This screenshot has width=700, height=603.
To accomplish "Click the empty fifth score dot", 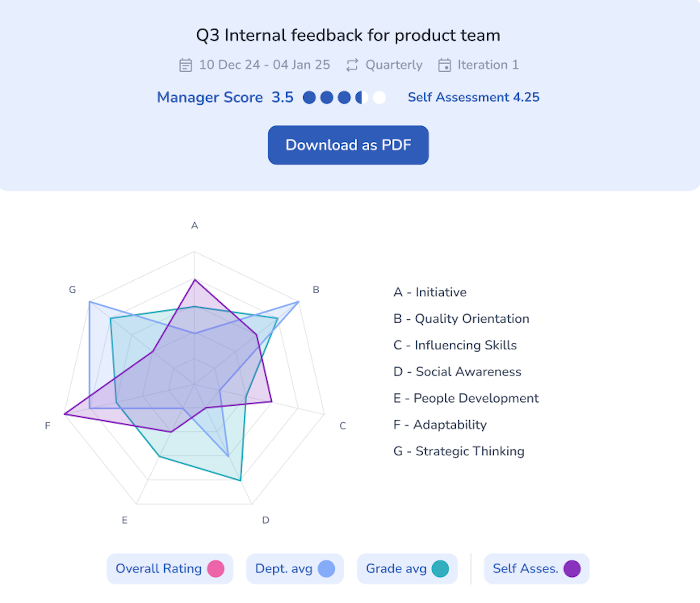I will coord(379,97).
